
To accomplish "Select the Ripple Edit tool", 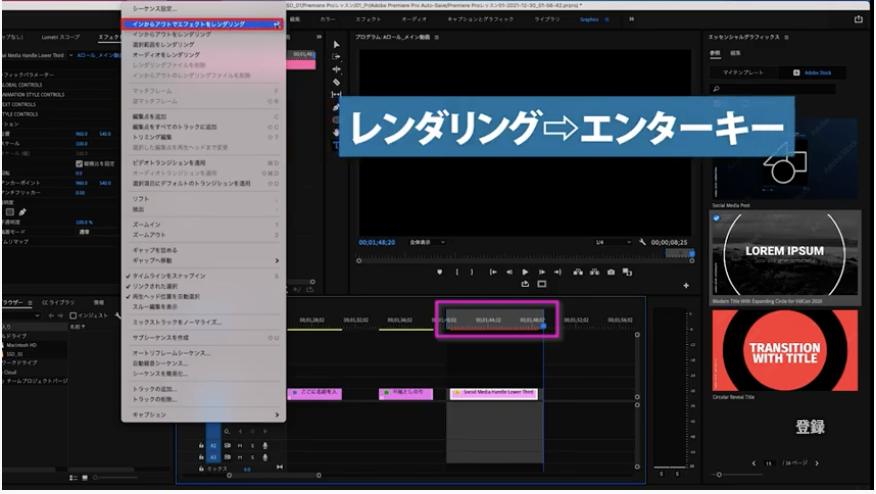I will tap(336, 69).
